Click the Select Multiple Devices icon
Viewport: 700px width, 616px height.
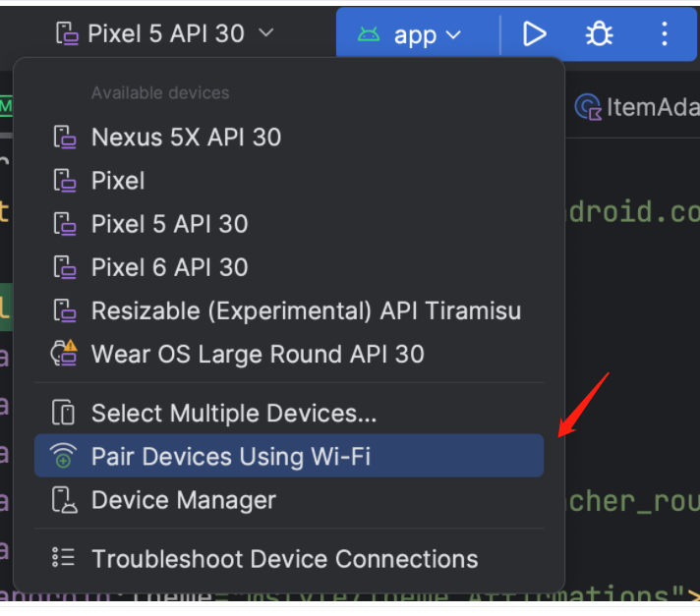point(63,414)
